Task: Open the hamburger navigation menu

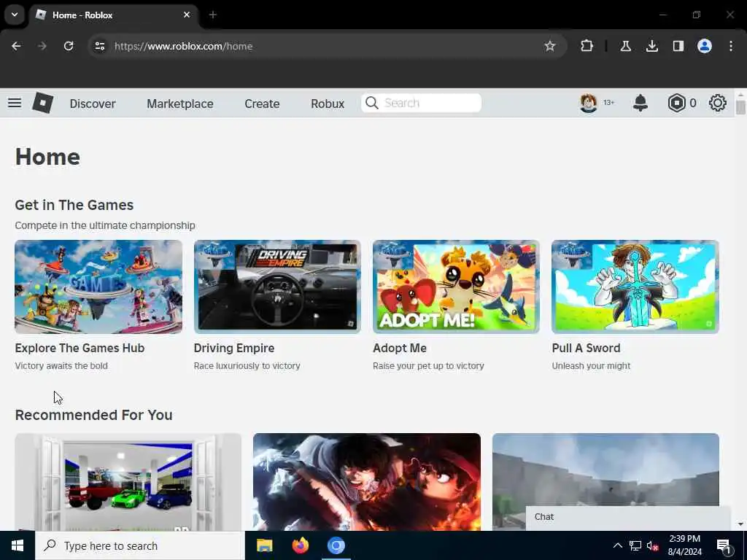Action: (15, 103)
